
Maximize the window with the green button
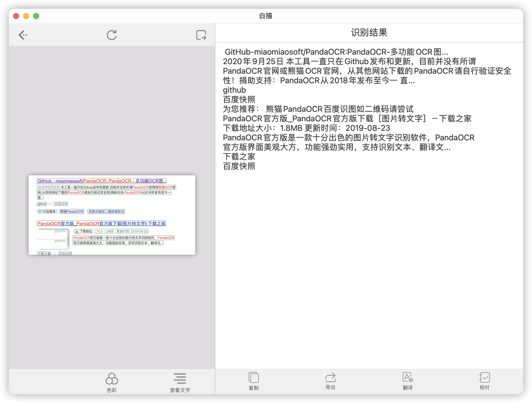36,16
